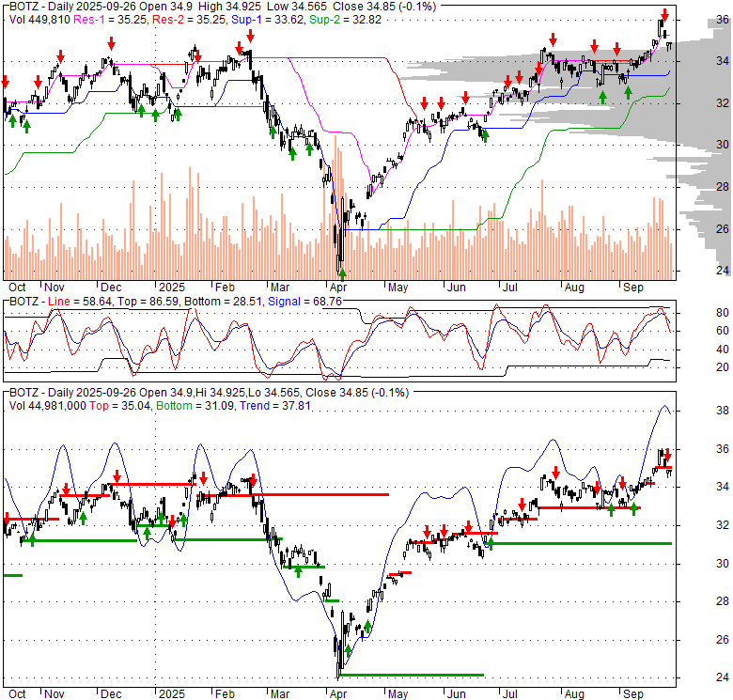The width and height of the screenshot is (733, 700).
Task: Click green buy arrow at April low, top chart
Action: coord(342,274)
